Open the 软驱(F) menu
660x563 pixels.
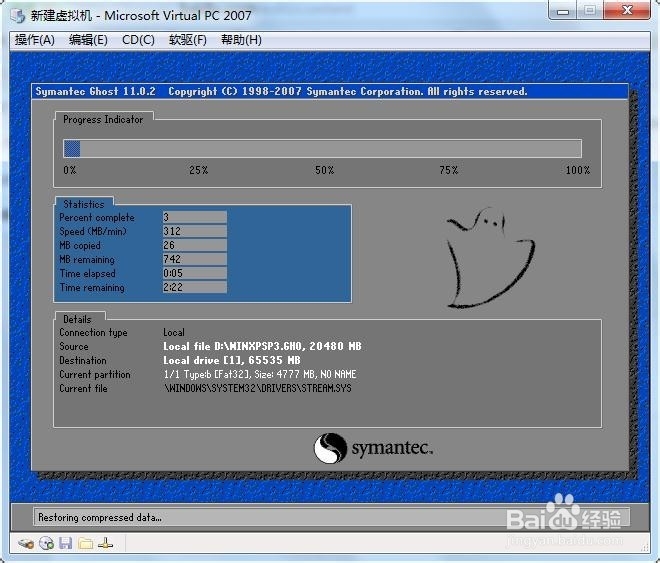click(x=188, y=40)
